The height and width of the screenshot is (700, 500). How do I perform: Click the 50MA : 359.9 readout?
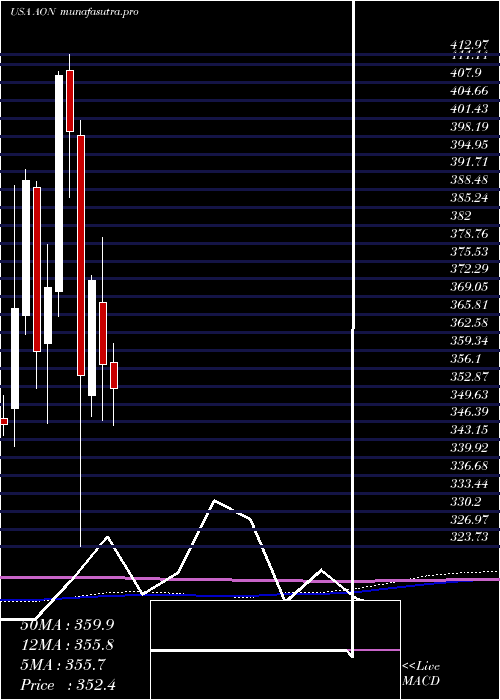point(67,625)
